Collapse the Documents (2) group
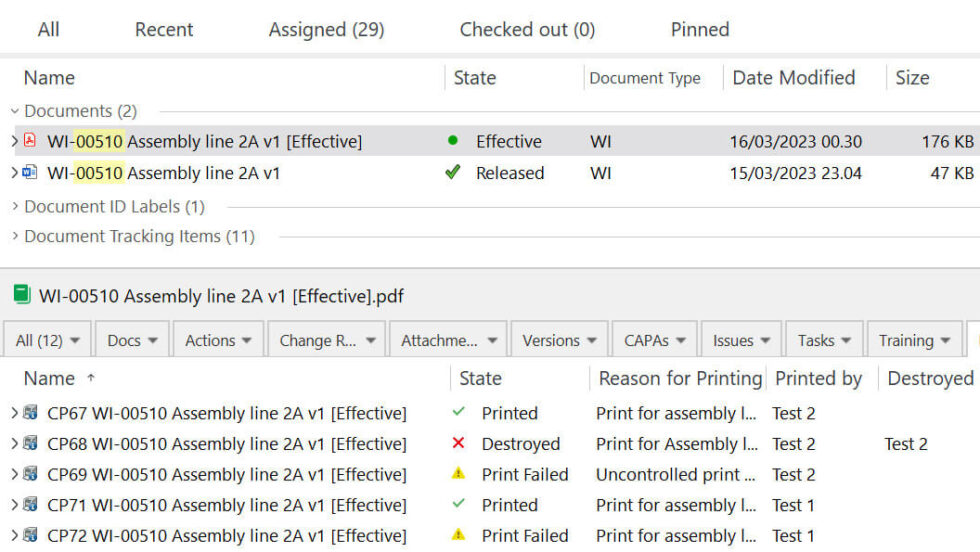This screenshot has width=980, height=552. [14, 111]
